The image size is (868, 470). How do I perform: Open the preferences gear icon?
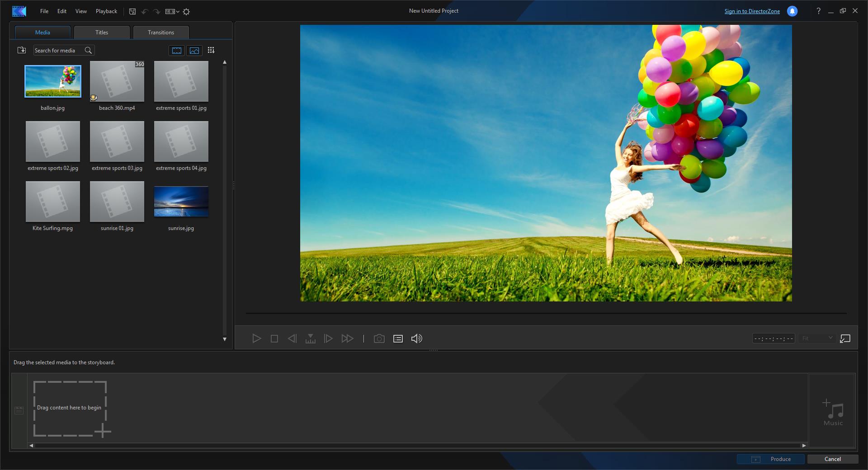tap(186, 11)
